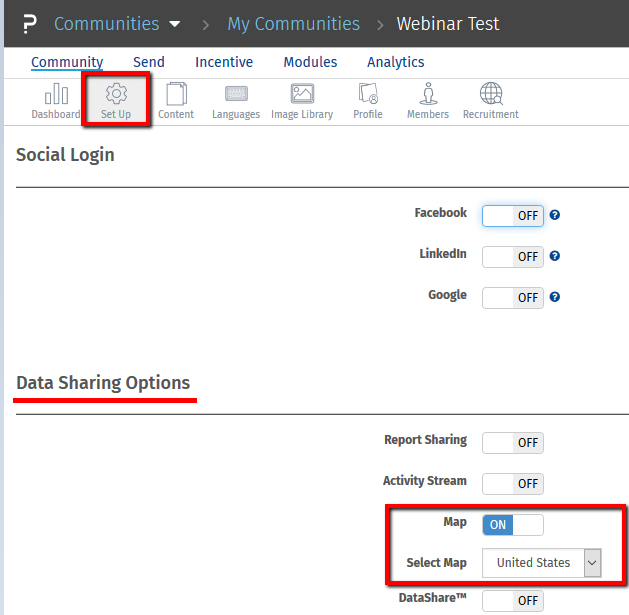
Task: Switch to the Analytics tab
Action: pos(395,62)
